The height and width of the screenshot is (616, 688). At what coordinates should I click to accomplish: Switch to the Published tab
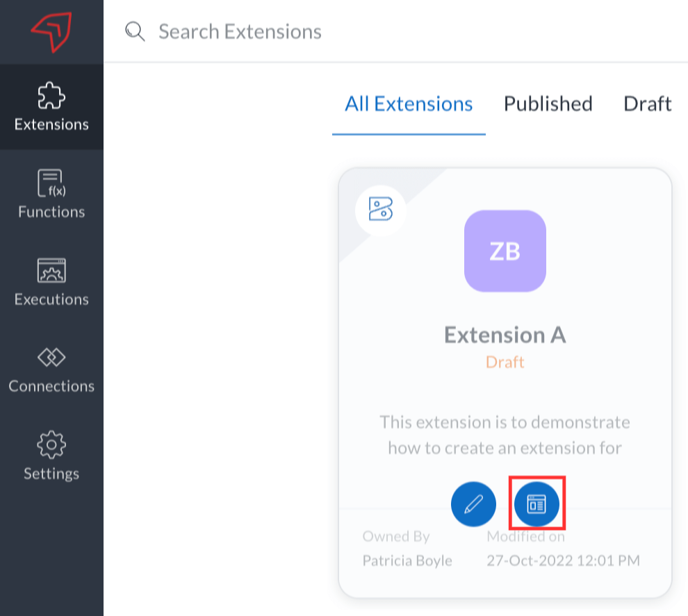(548, 103)
